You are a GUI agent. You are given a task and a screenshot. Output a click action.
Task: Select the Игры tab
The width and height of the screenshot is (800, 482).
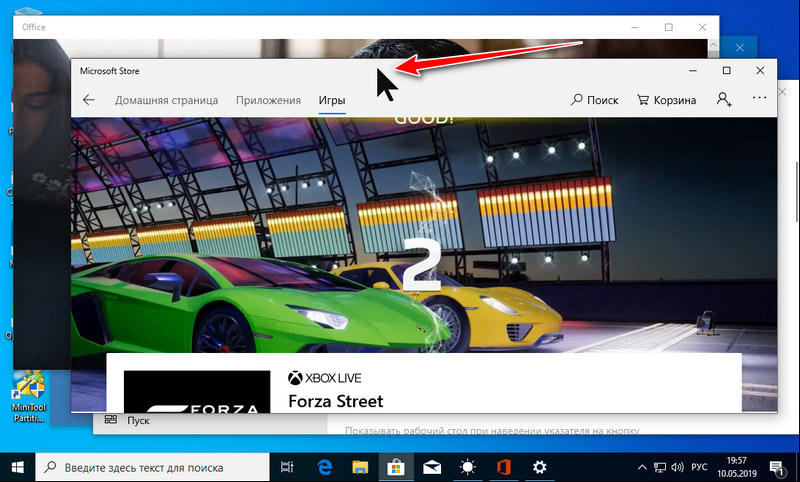332,100
